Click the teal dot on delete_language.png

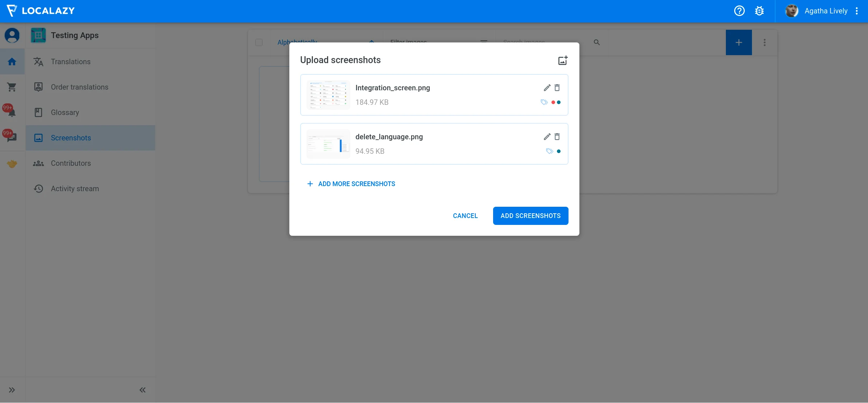(x=559, y=151)
